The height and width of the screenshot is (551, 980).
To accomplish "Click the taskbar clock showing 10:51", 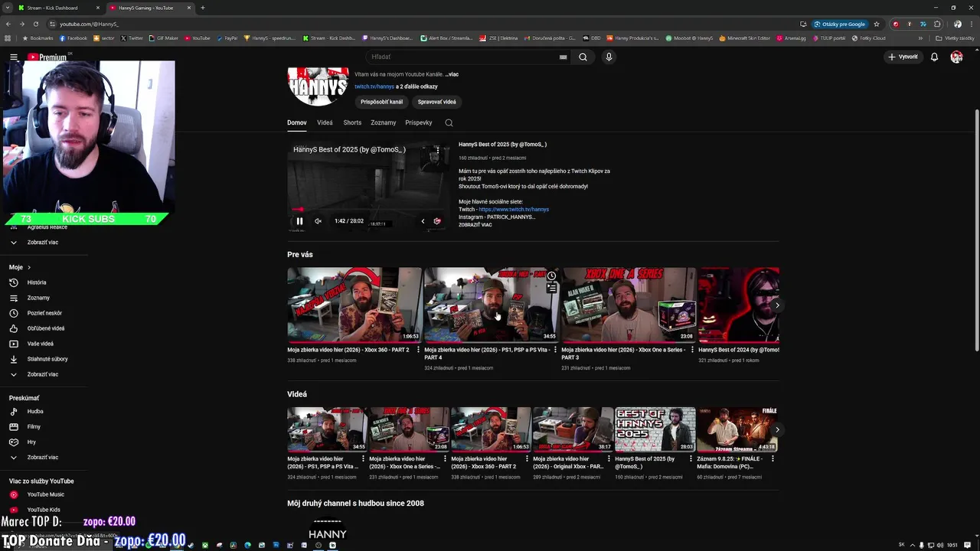I will [952, 545].
